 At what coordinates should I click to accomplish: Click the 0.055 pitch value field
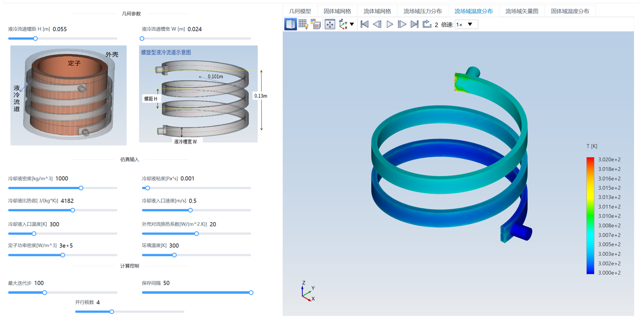60,29
